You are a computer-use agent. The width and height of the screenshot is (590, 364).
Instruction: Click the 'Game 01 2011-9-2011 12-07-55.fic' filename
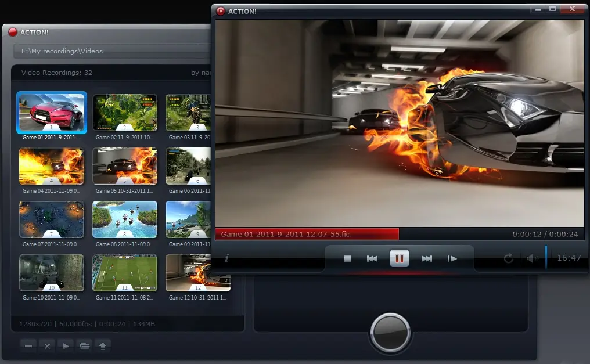coord(285,235)
